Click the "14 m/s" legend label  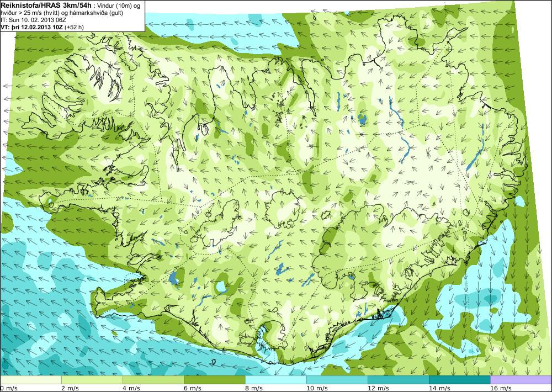point(440,388)
